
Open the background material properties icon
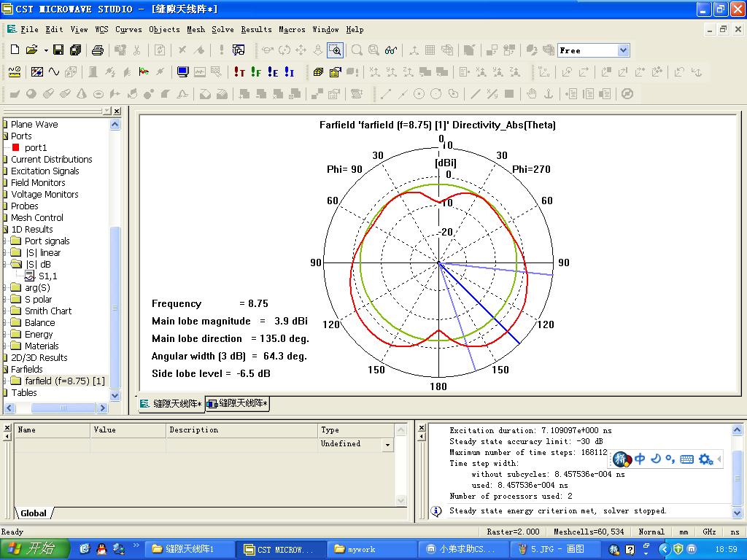point(36,72)
